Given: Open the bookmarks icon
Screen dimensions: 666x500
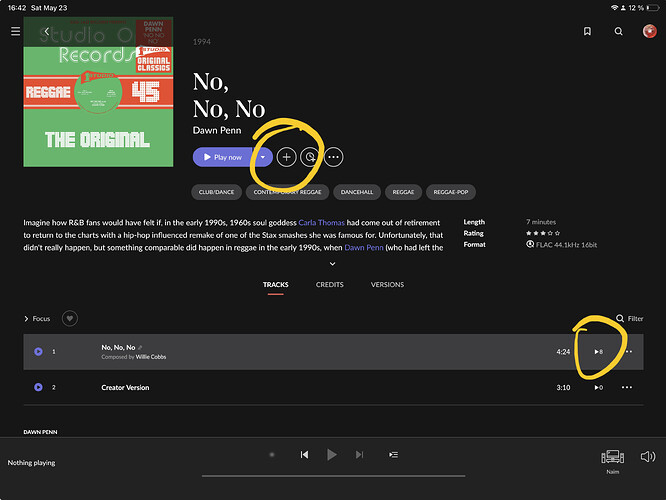Looking at the screenshot, I should 587,31.
